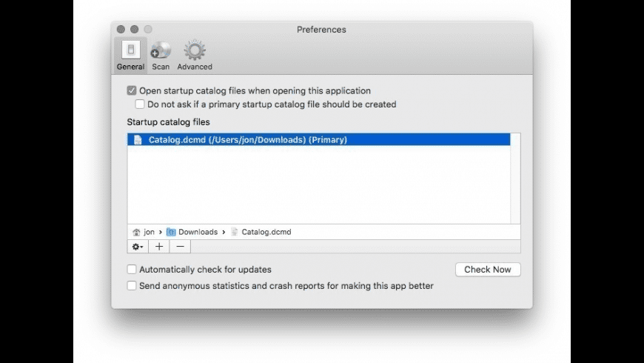Uncheck Open startup catalog files option
This screenshot has width=644, height=363.
132,90
